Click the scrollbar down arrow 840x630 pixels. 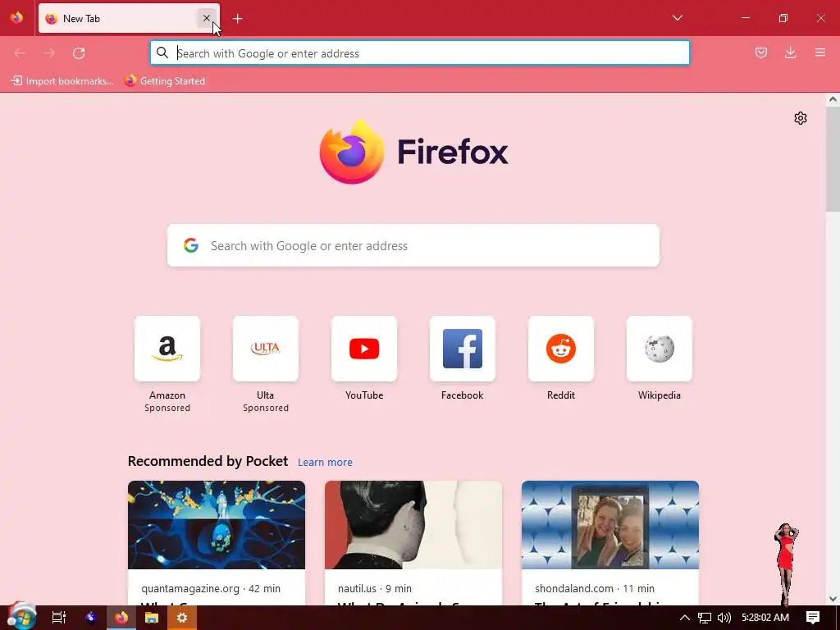[833, 599]
